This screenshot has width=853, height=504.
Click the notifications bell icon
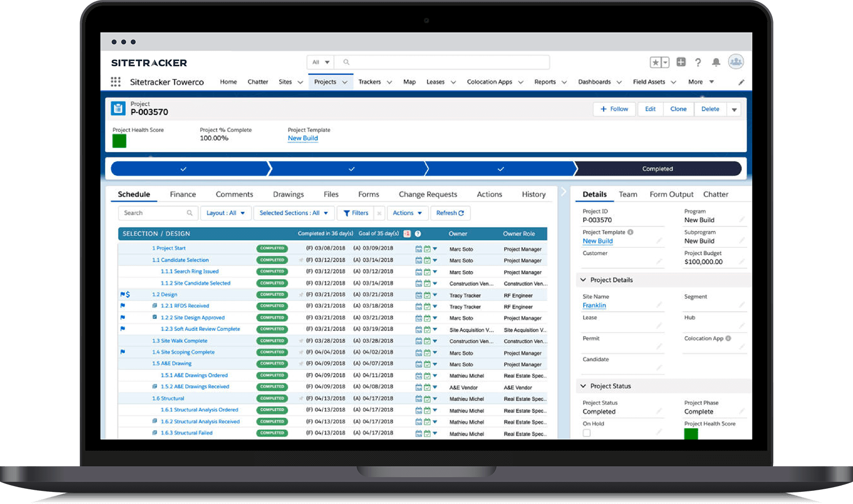click(x=716, y=62)
